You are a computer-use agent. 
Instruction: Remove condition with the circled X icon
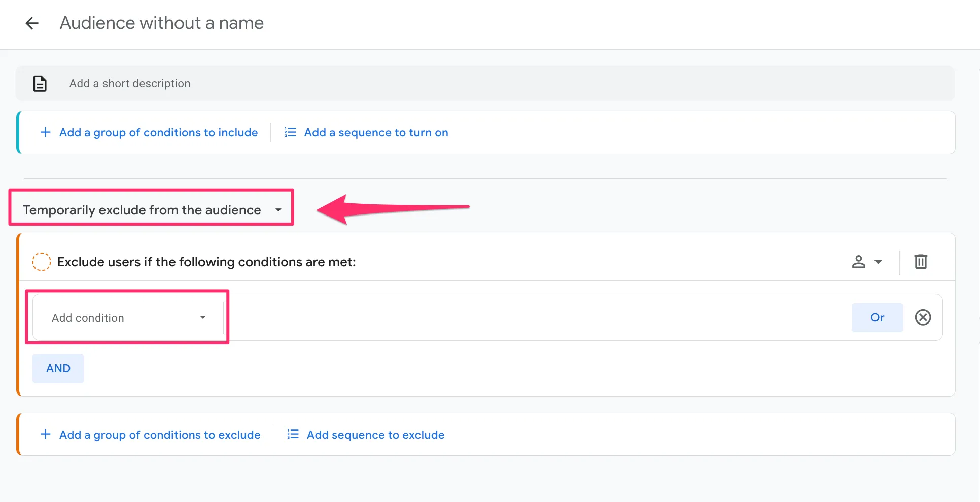[x=923, y=317]
